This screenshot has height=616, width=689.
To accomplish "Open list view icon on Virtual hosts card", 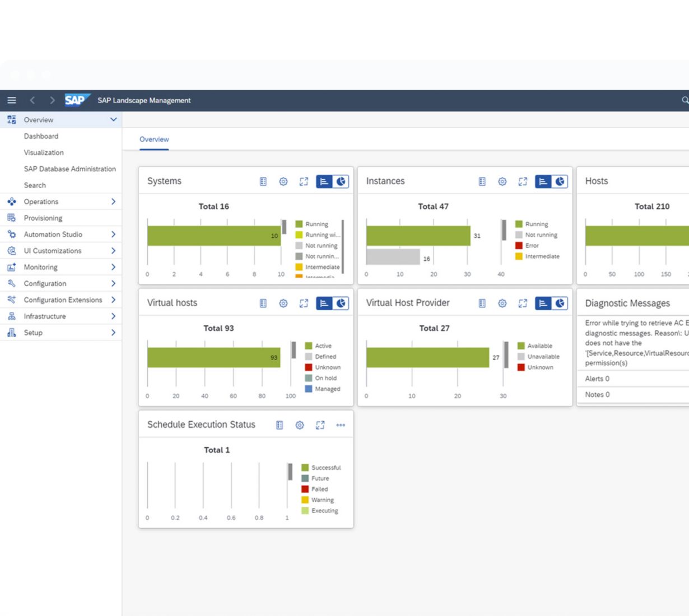I will coord(263,304).
